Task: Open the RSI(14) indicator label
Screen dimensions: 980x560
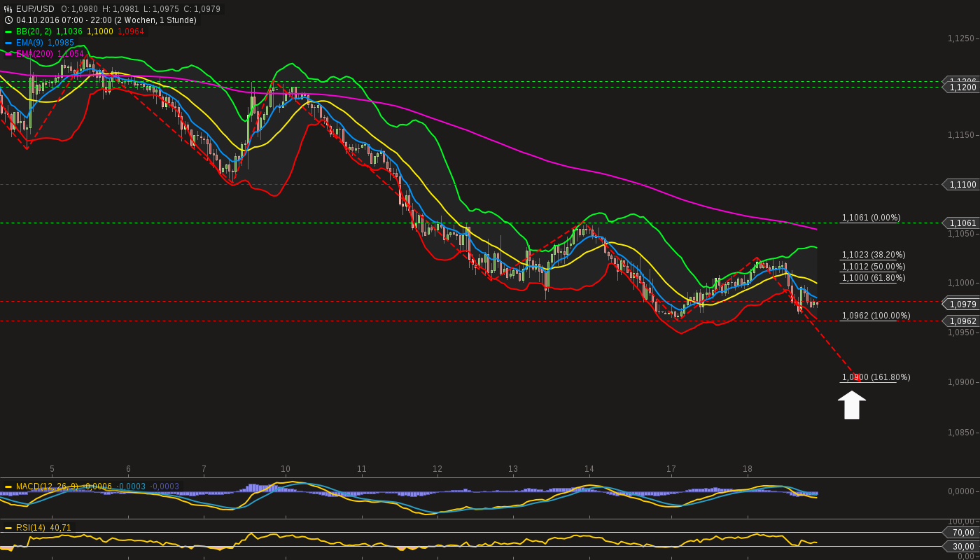Action: click(31, 528)
